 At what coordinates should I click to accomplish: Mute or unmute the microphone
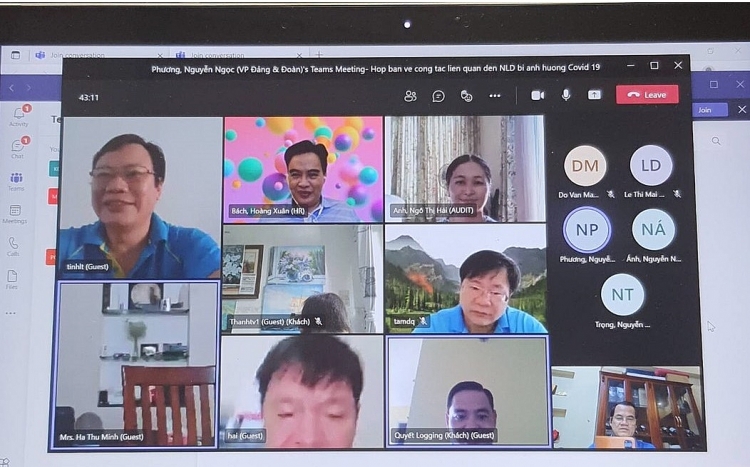click(566, 95)
